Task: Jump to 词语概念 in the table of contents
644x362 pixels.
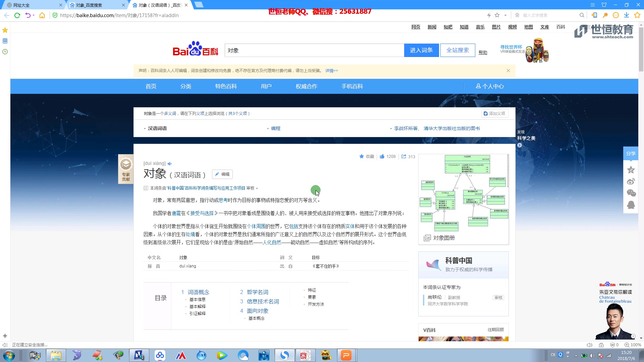Action: tap(198, 292)
